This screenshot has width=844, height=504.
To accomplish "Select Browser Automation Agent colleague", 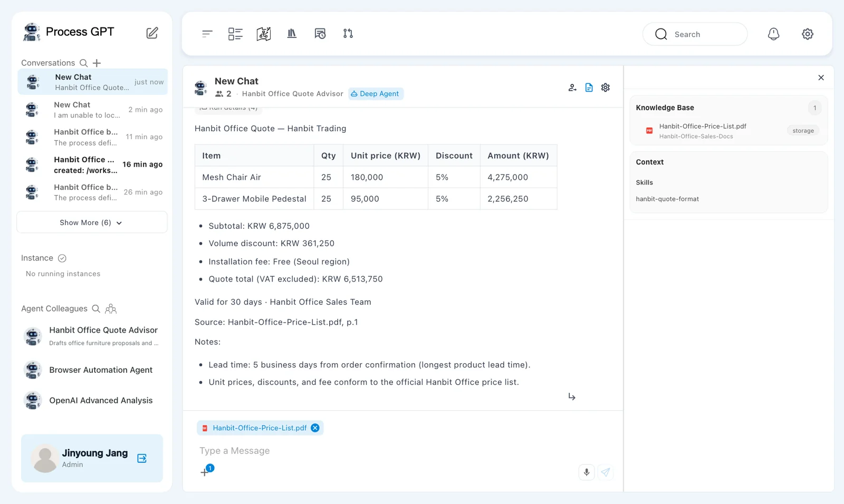I will coord(92,370).
